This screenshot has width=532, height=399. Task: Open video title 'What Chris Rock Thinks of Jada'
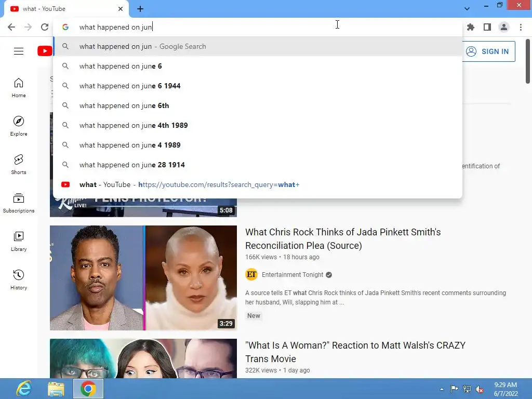343,238
